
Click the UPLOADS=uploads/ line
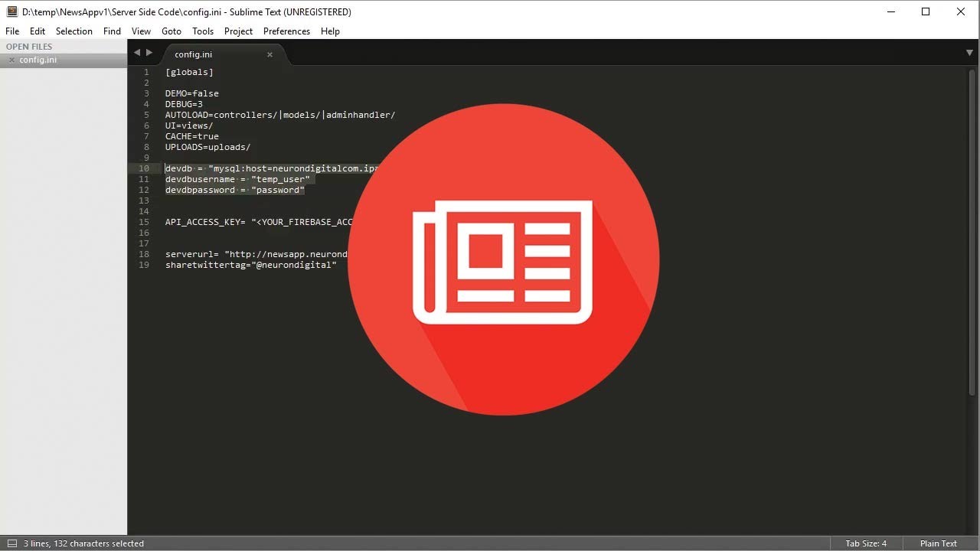[208, 147]
